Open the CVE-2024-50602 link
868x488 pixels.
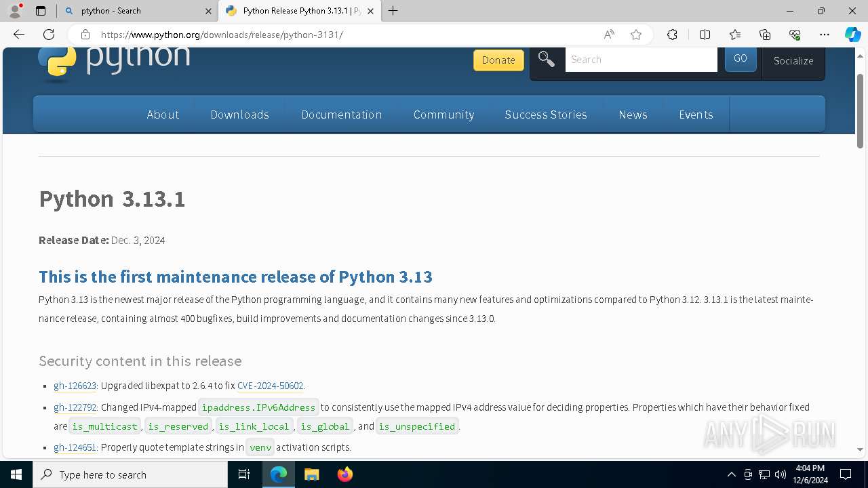[x=270, y=386]
